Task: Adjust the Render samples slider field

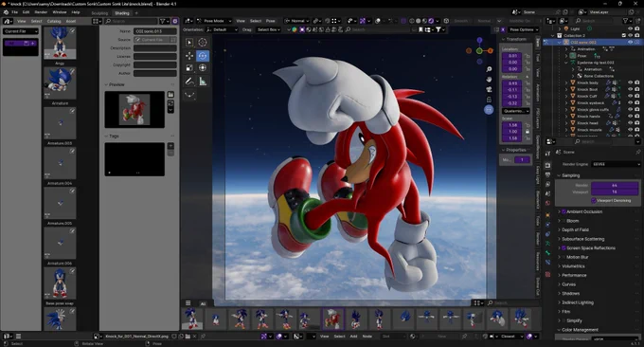Action: (615, 186)
